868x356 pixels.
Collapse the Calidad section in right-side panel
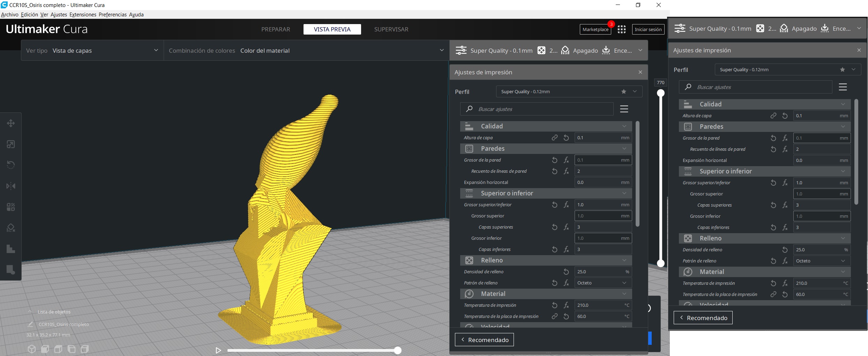(765, 104)
